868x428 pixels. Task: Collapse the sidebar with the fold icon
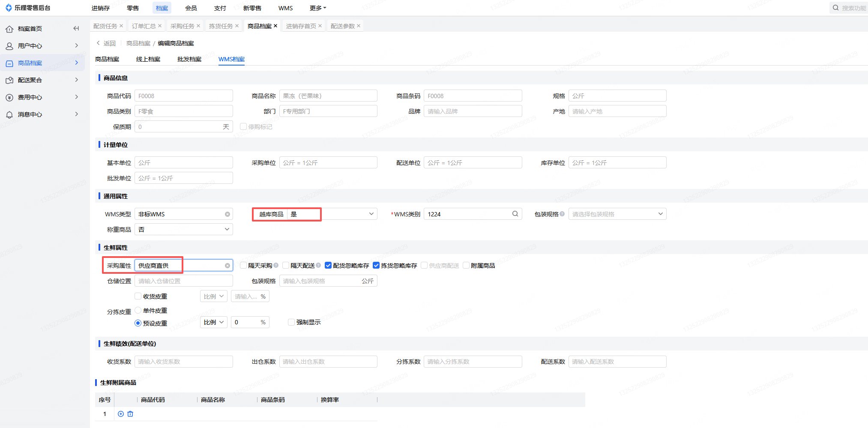tap(76, 29)
